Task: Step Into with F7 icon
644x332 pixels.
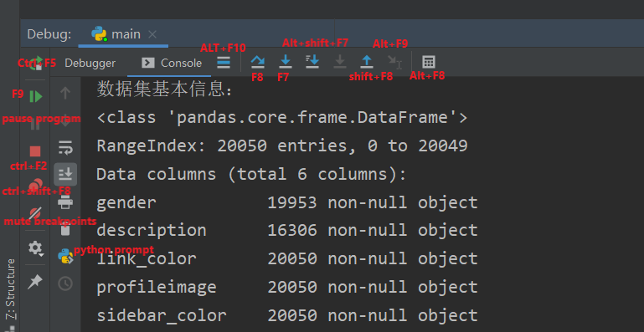Action: point(285,62)
